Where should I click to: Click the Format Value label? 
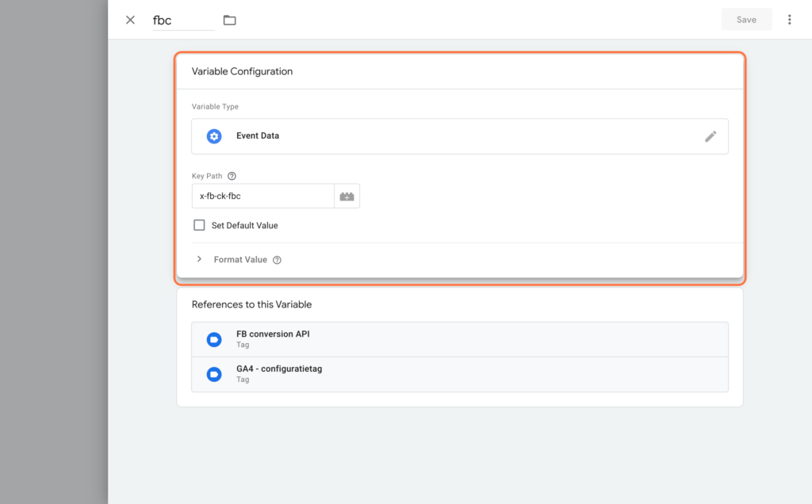point(240,260)
